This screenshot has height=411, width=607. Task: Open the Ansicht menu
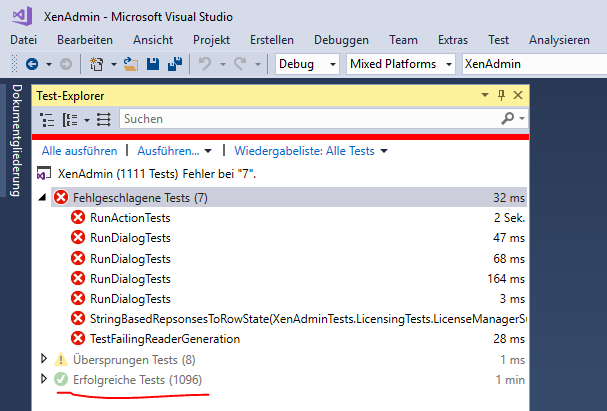coord(153,40)
